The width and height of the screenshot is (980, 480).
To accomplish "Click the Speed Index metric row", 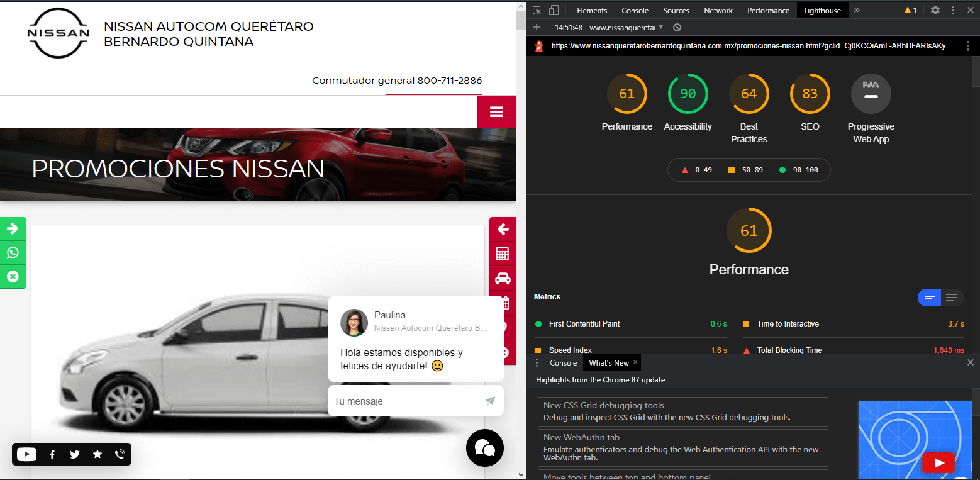I will pos(630,350).
